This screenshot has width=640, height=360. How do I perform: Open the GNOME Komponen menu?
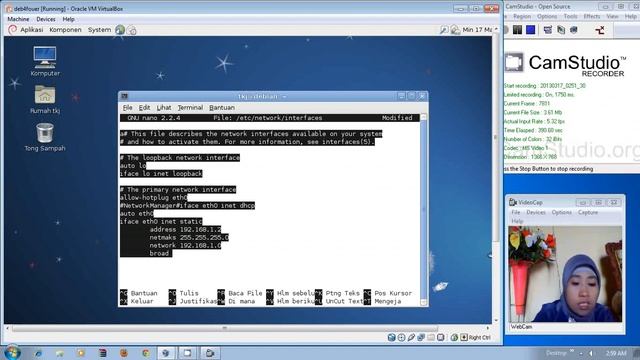65,29
